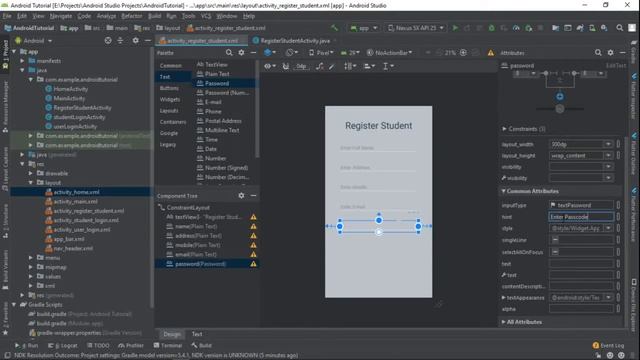Open activity_main.xml in project tree
Screen dimensions: 640x360
click(x=76, y=202)
